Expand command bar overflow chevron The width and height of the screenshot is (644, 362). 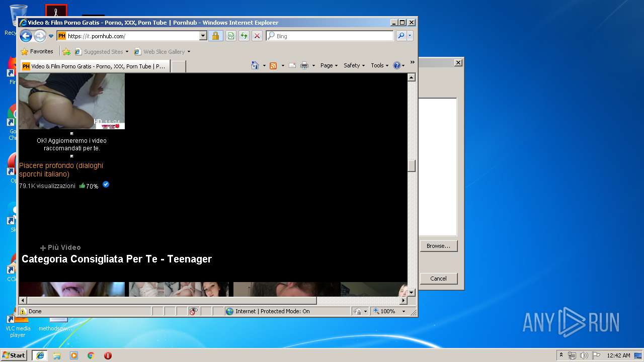coord(413,62)
